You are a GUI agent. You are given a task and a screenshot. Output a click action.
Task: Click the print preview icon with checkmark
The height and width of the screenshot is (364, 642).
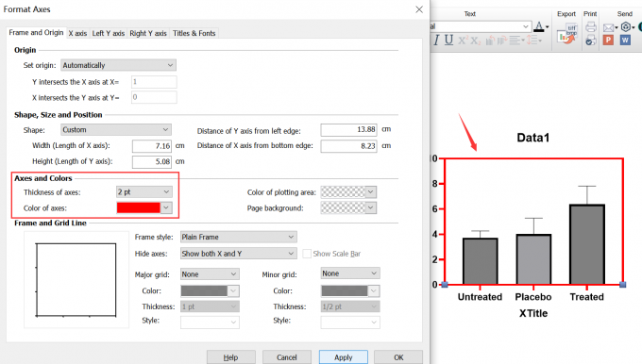[591, 41]
